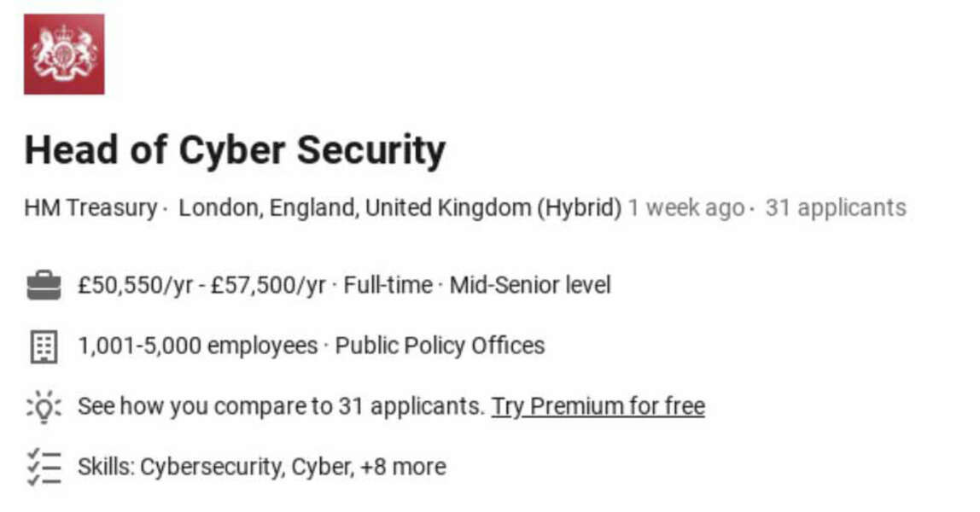
Task: Click the "1 week ago" posting date
Action: (685, 208)
